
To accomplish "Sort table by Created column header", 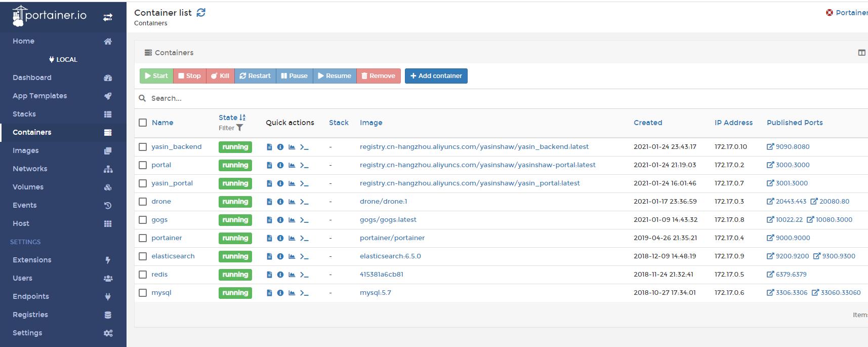I will coord(647,123).
